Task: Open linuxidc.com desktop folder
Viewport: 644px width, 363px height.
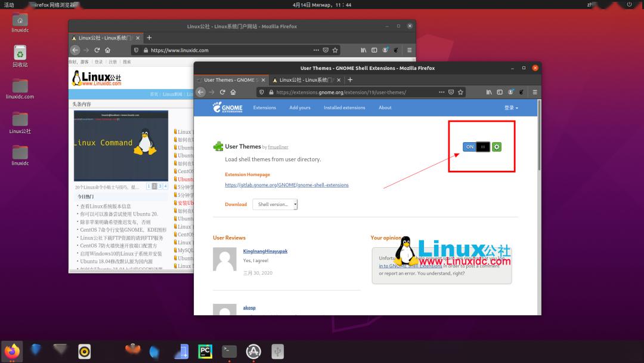Action: [20, 89]
